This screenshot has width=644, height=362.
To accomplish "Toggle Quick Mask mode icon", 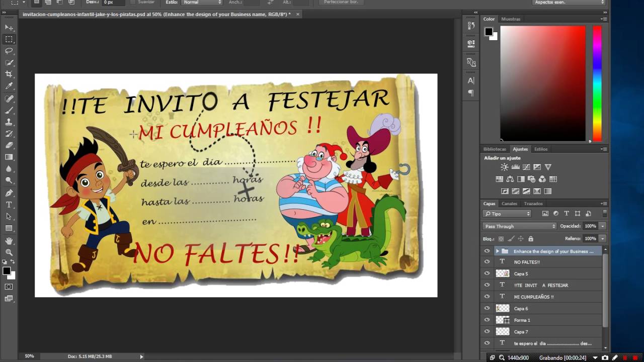I will pyautogui.click(x=9, y=287).
